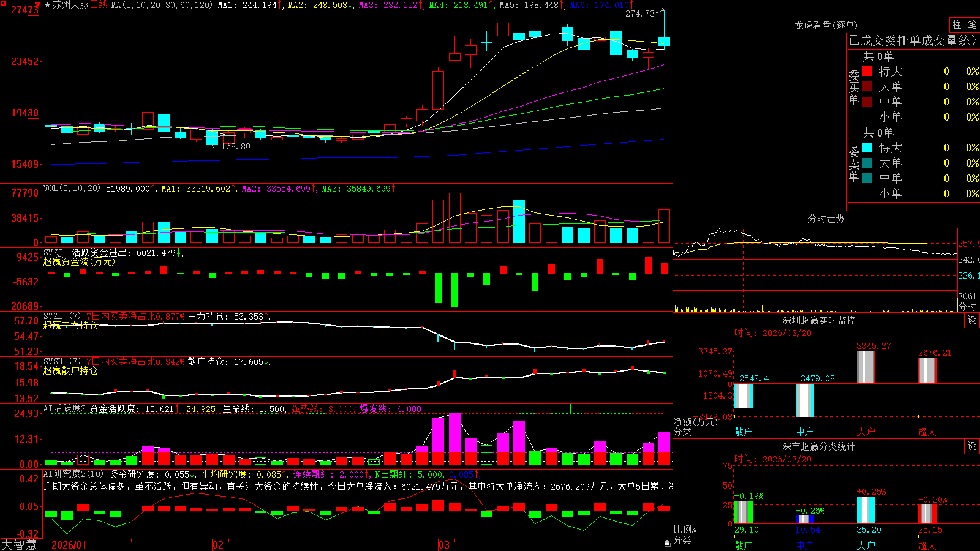Click the teal 大单 swatch under 委卖单
Screen dimensions: 980x551
coord(867,163)
